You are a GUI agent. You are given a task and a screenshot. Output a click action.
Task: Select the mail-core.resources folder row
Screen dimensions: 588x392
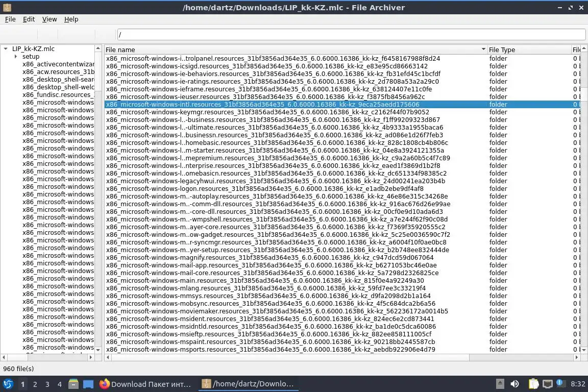tap(342, 273)
